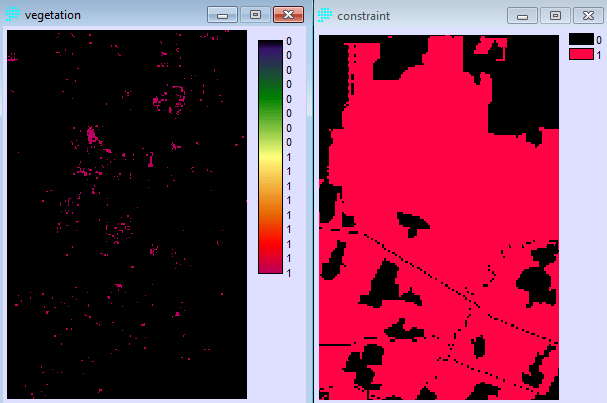
Task: Click the dark purple top of vegetation legend
Action: tap(270, 48)
